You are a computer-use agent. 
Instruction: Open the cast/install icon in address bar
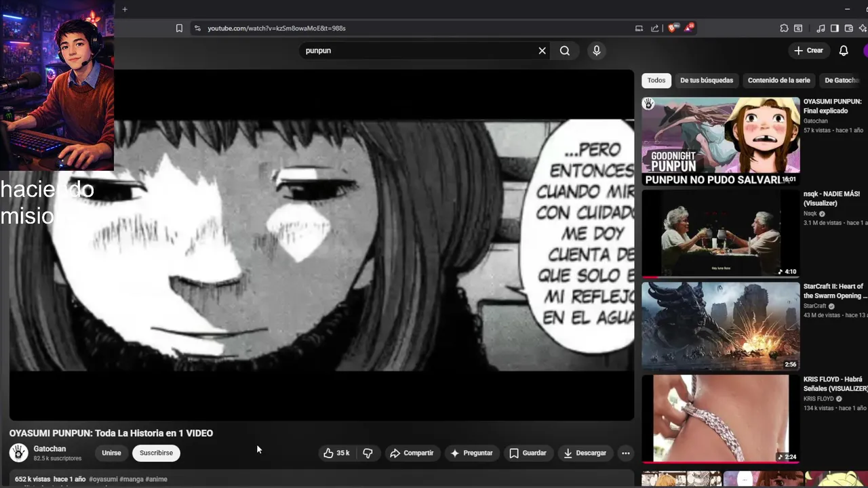click(x=639, y=28)
